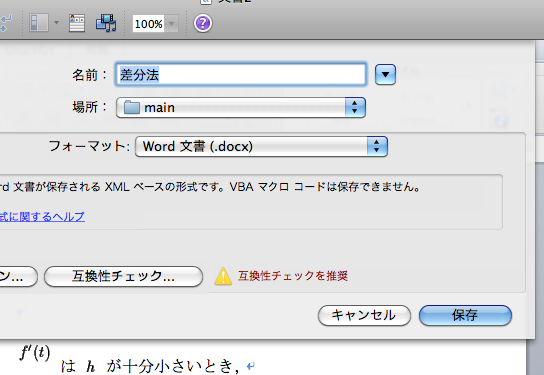Open the sidebar pane dropdown arrow
544x375 pixels.
(x=56, y=23)
